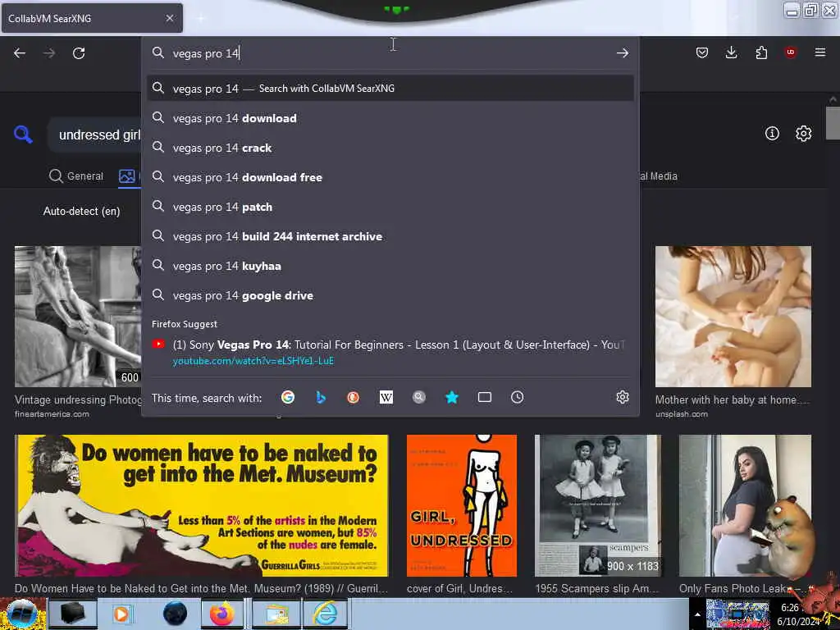
Task: Search open tabs with tab icon
Action: (x=484, y=397)
